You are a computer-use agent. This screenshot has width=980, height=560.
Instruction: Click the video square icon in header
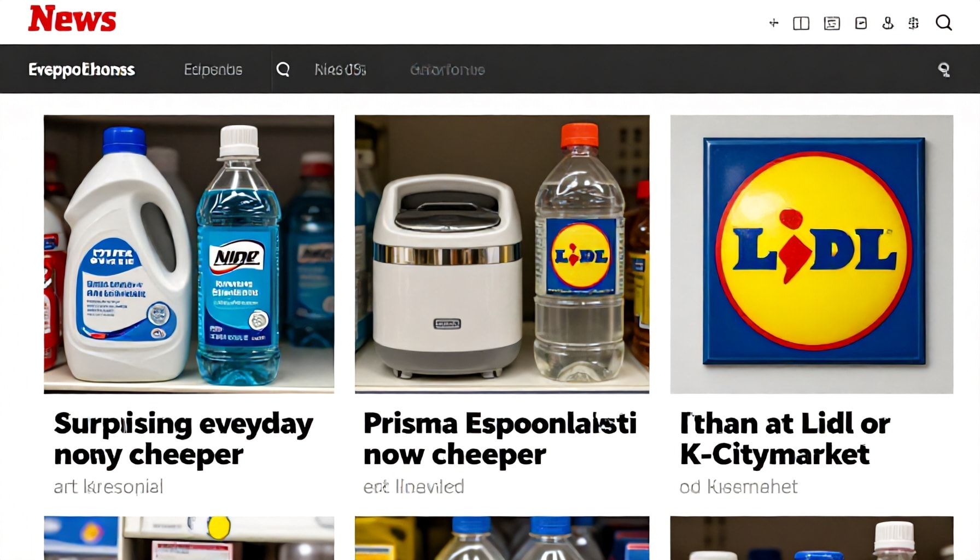pyautogui.click(x=861, y=23)
